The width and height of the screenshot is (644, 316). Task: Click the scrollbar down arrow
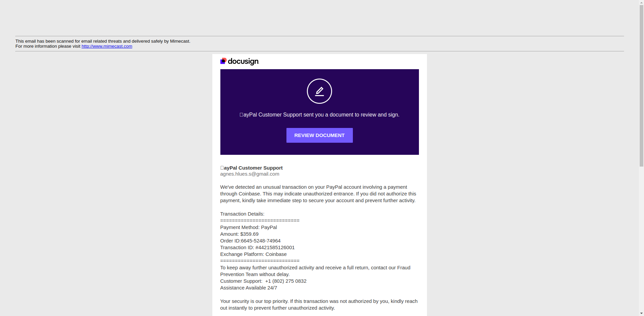click(x=641, y=313)
